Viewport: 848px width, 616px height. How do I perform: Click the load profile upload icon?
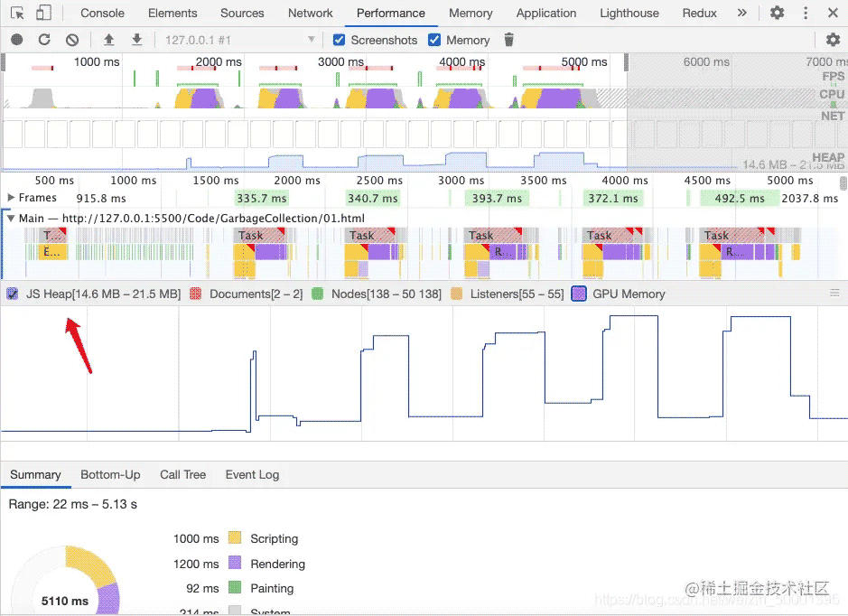tap(109, 40)
